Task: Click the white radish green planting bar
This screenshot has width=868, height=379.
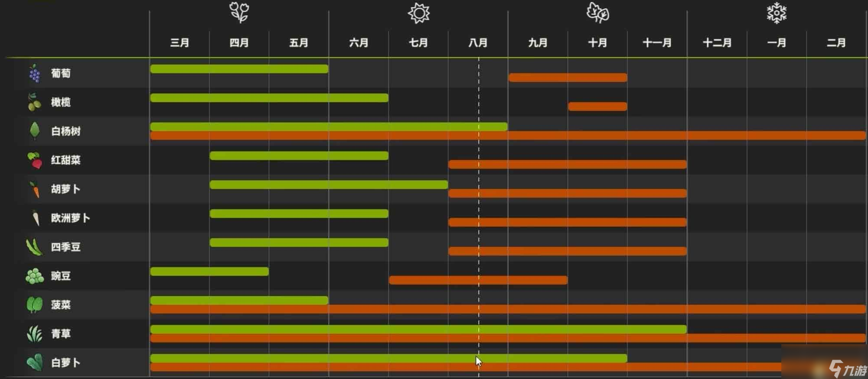Action: (x=388, y=358)
